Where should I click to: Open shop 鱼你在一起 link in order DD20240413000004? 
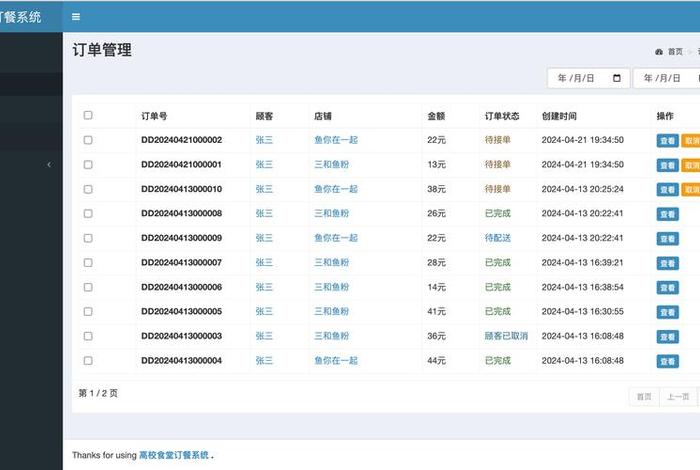coord(336,361)
